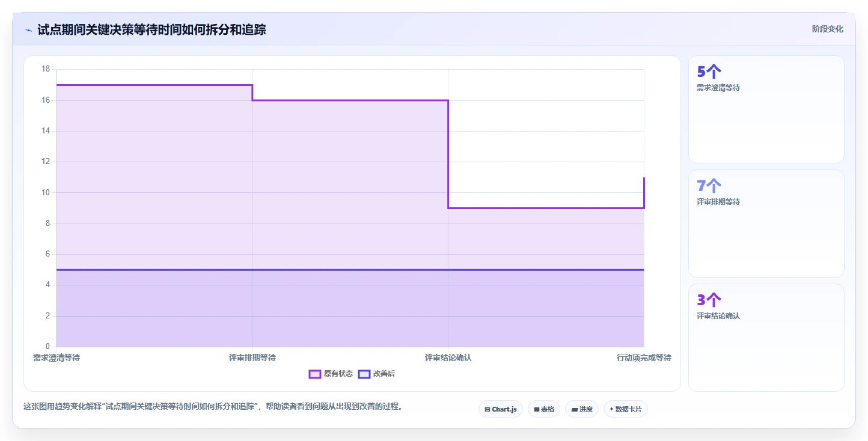This screenshot has height=441, width=868.
Task: Select the 表格 tag
Action: point(544,409)
